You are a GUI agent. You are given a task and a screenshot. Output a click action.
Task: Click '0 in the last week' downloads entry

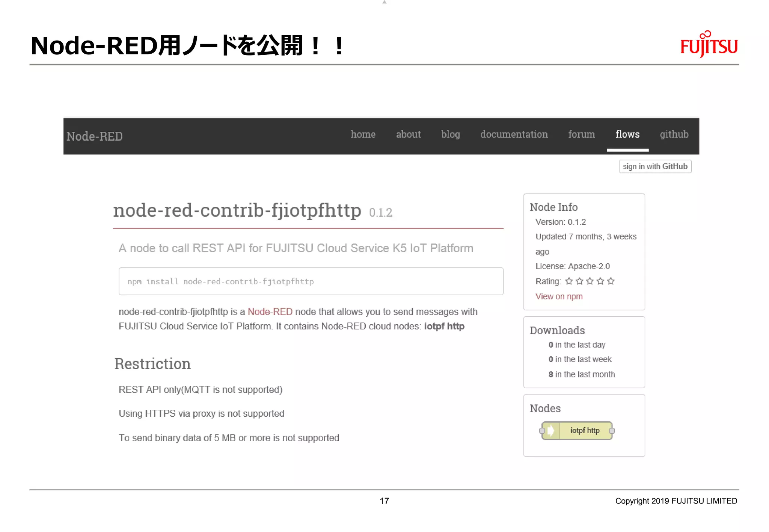580,359
